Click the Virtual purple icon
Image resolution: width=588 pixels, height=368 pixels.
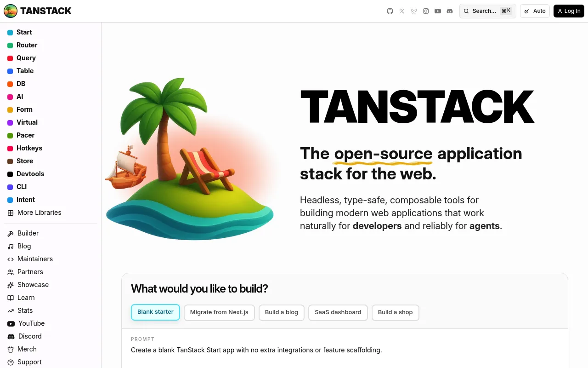click(x=10, y=122)
